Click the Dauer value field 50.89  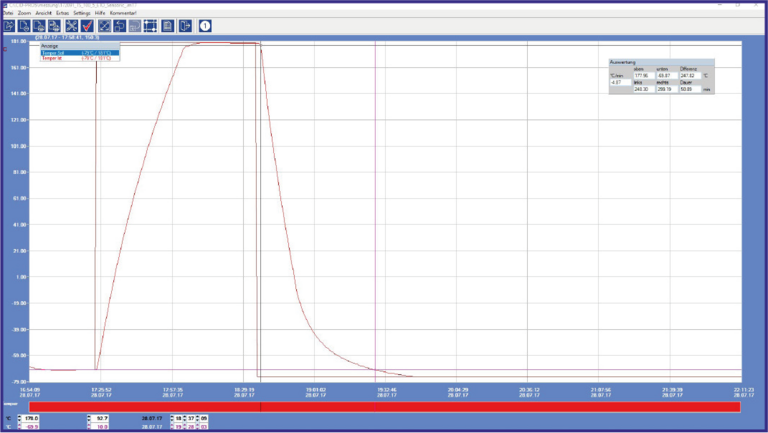click(690, 90)
